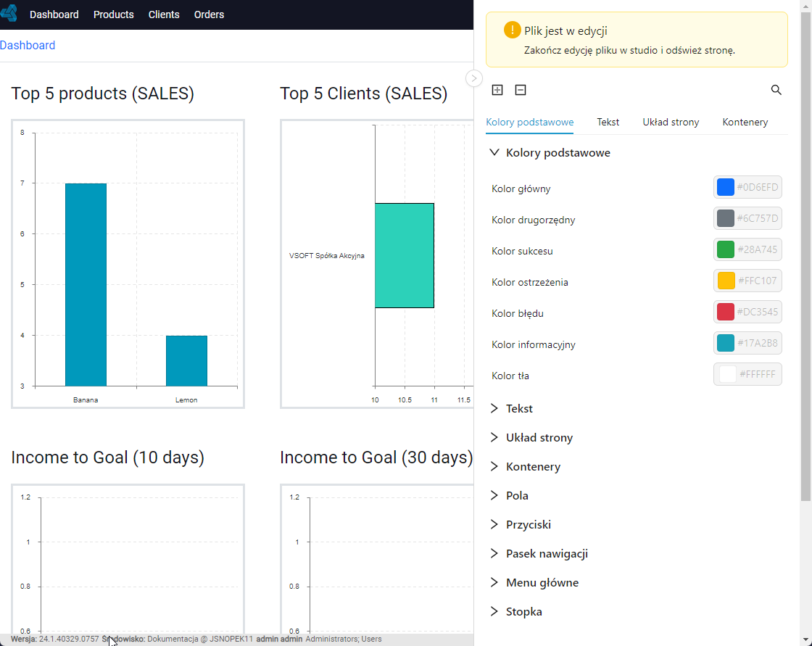This screenshot has width=812, height=646.
Task: Click the VSOFT Spółka Akcyjna chart bar
Action: tap(405, 255)
